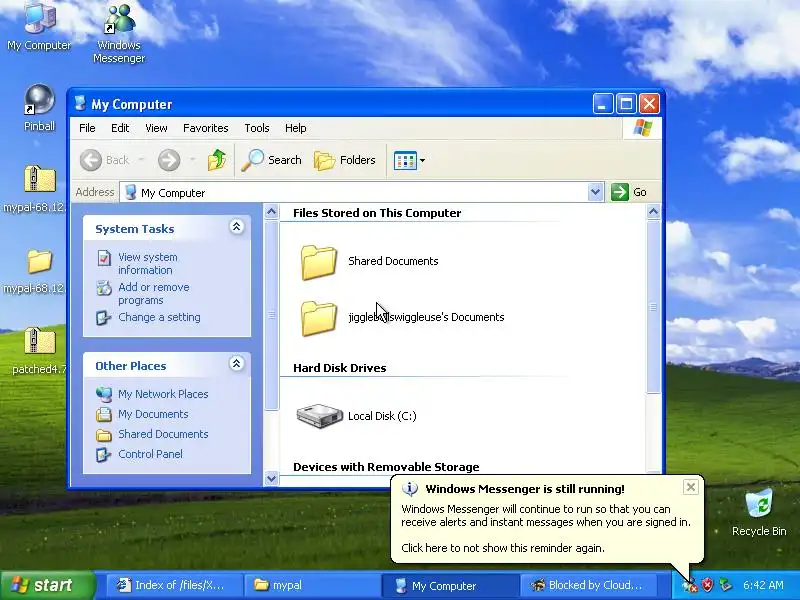Screen dimensions: 800x600
Task: Select jigglewillswiggleuse's Documents folder
Action: [402, 317]
